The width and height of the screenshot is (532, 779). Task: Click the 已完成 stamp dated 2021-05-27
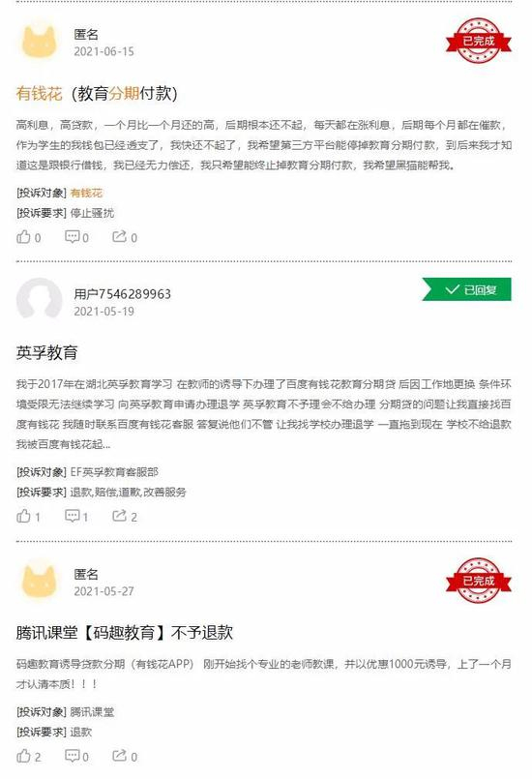tap(478, 581)
